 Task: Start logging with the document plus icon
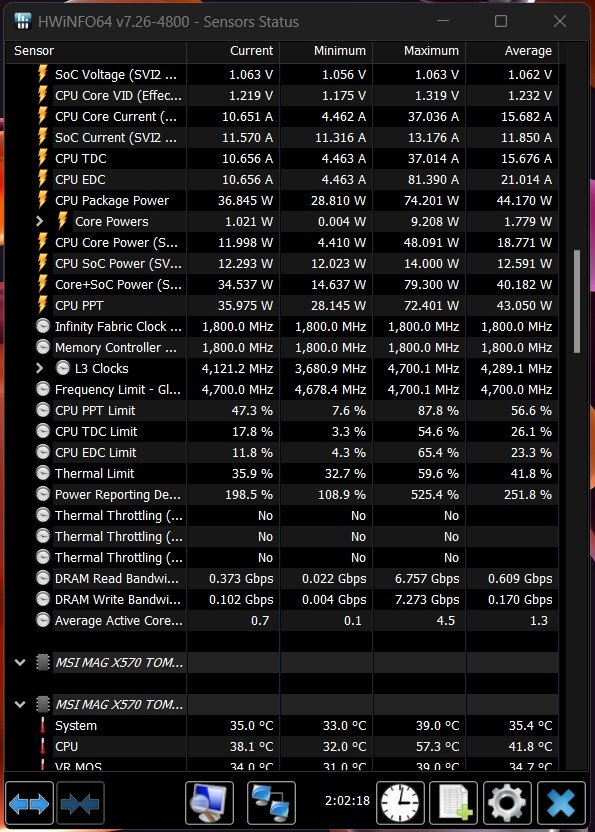(453, 804)
